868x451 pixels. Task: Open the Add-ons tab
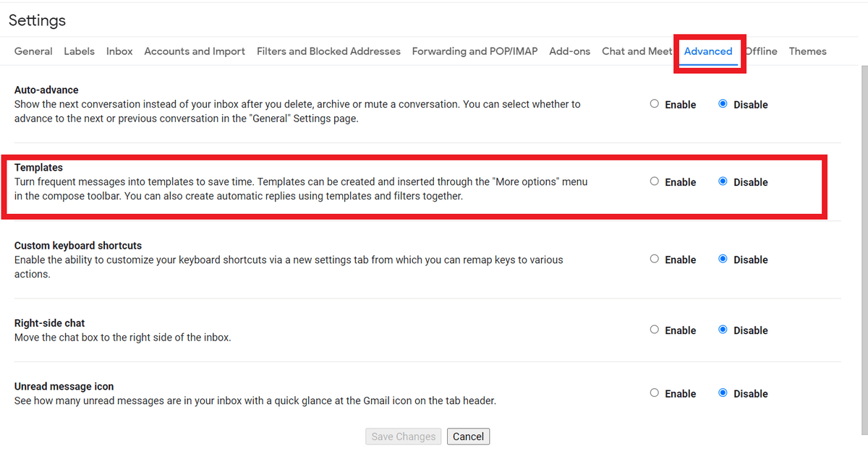click(569, 51)
